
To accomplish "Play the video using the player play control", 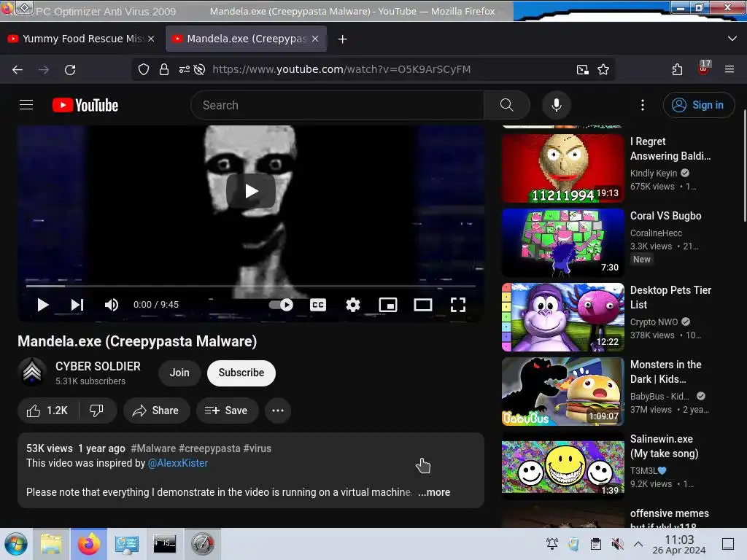I will click(x=43, y=305).
